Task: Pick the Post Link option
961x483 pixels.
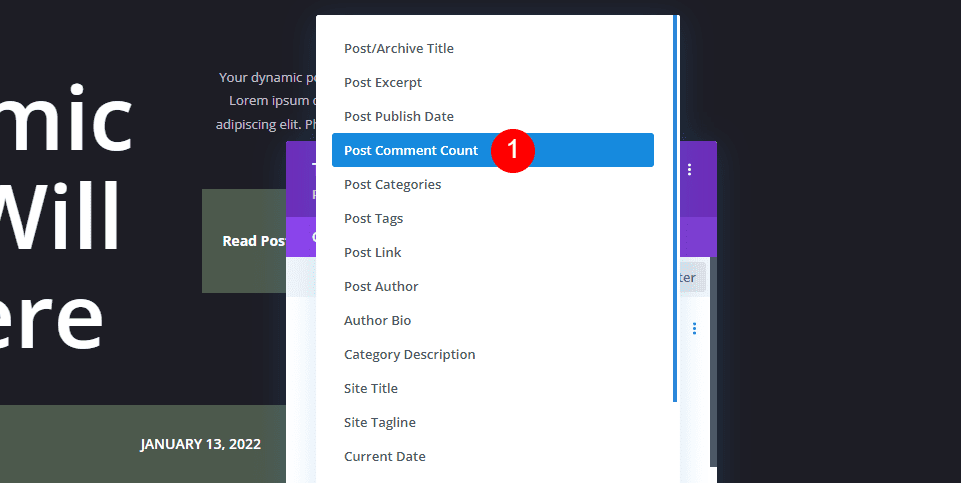Action: coord(373,252)
